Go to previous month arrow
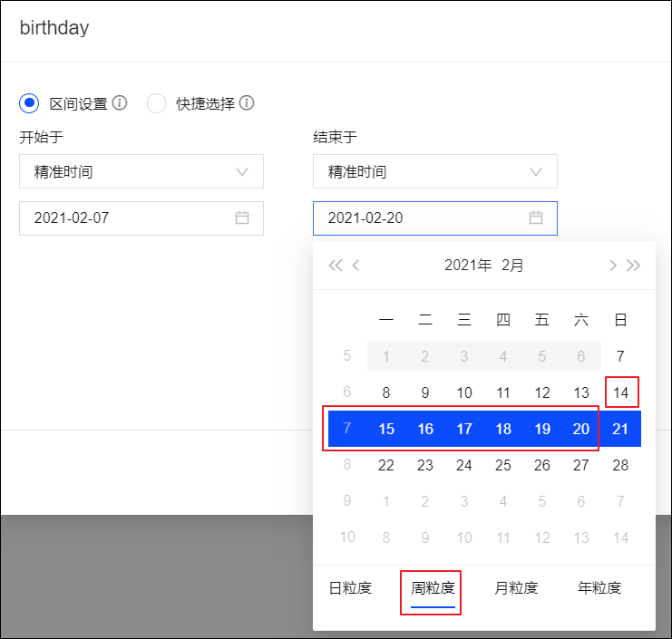The image size is (672, 639). click(355, 266)
